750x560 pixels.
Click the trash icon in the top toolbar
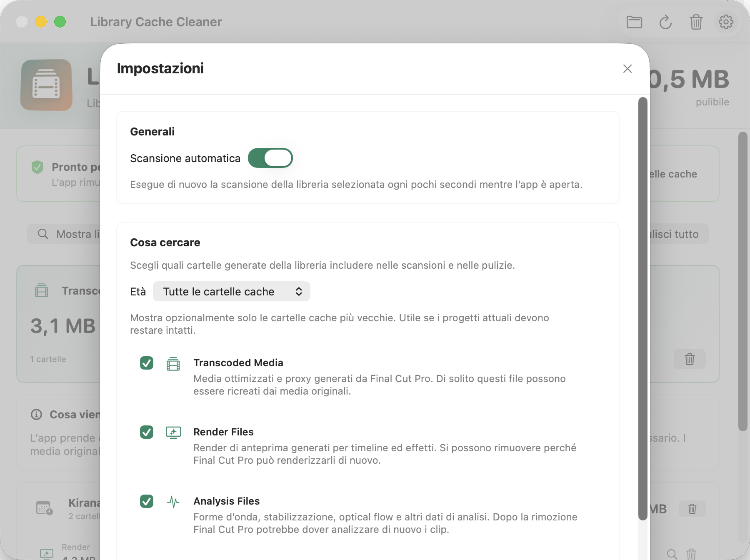(696, 22)
